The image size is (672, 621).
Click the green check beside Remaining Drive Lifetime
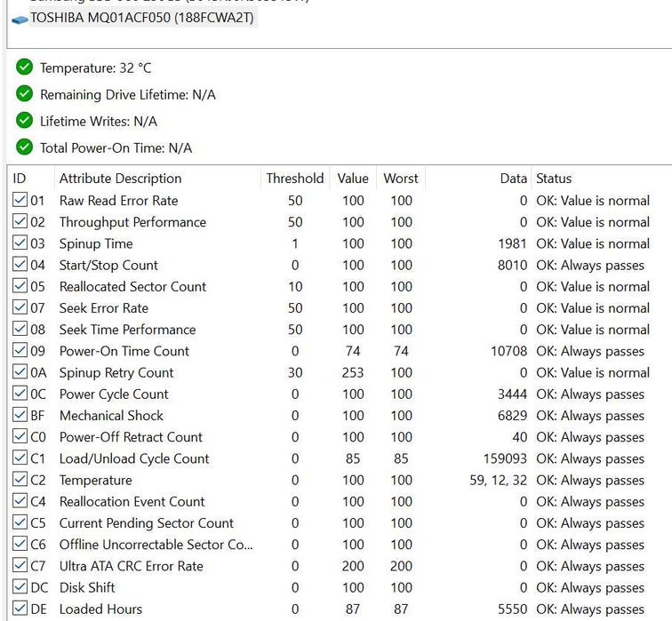(24, 93)
